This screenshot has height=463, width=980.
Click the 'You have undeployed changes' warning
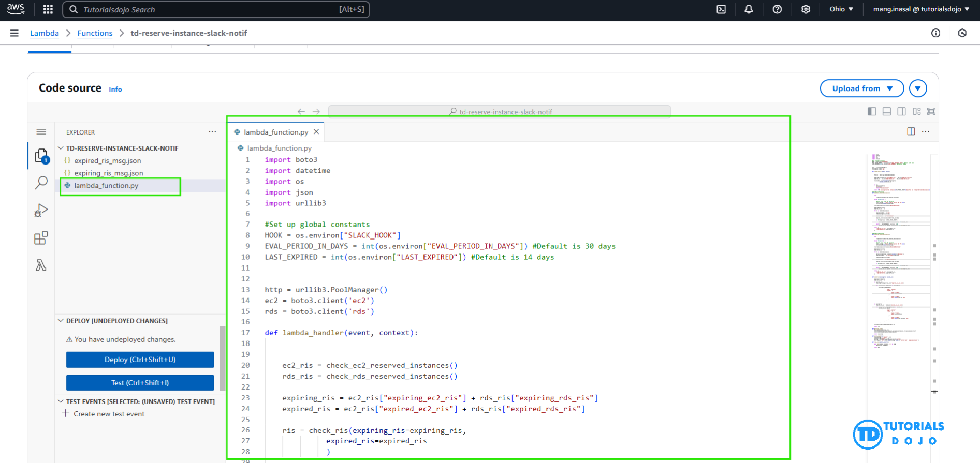(x=121, y=339)
